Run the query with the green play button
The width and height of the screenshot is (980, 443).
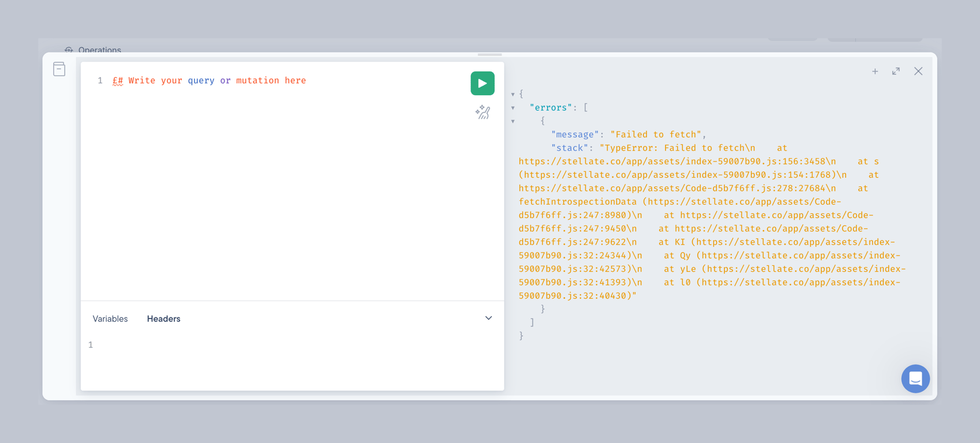tap(482, 83)
